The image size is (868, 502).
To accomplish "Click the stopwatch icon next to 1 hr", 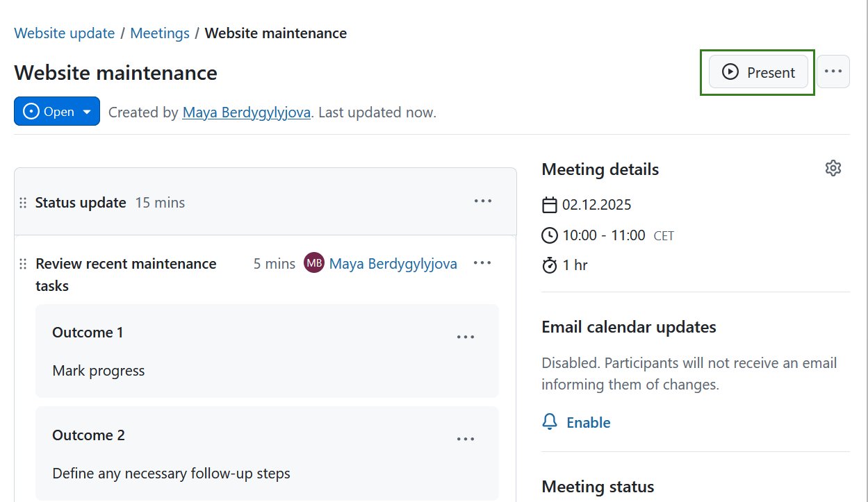I will [550, 265].
